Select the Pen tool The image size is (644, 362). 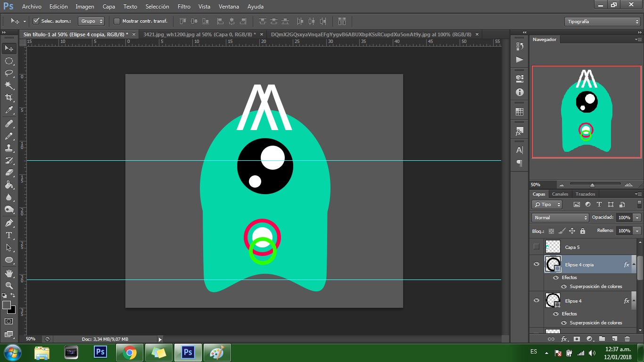tap(9, 222)
